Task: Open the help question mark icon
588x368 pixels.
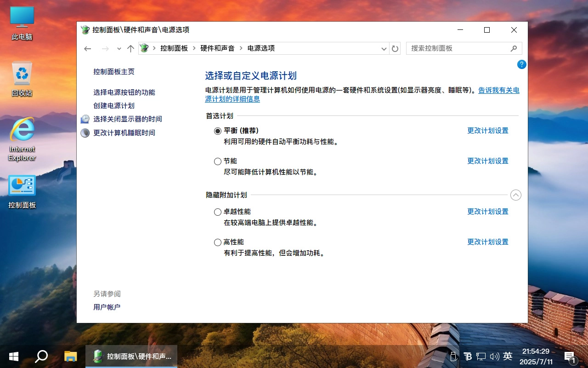Action: (522, 64)
